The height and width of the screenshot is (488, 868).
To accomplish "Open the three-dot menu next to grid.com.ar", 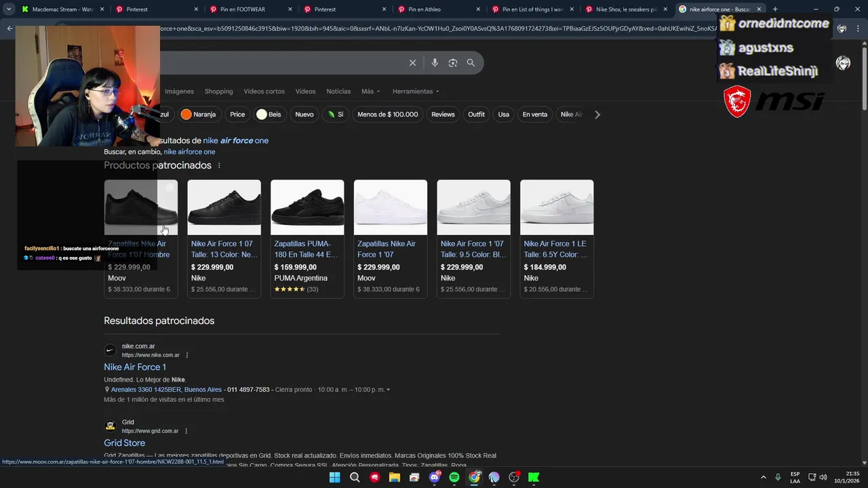I will [186, 431].
